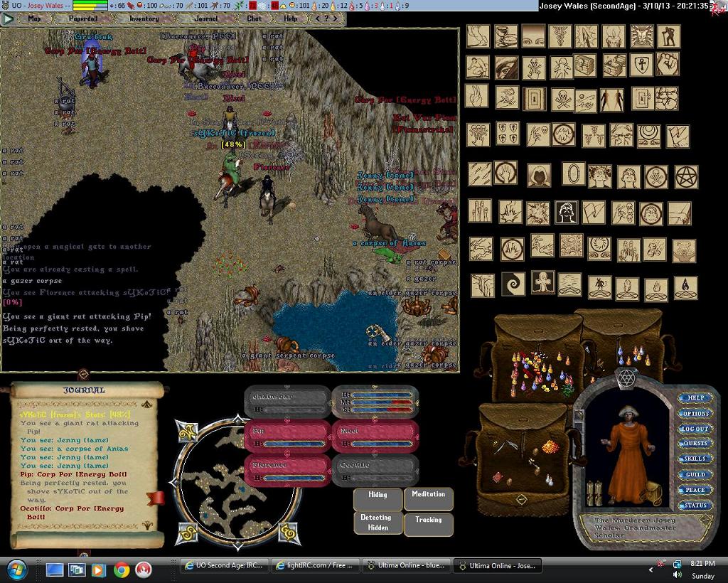Open the Paperdoll menu
This screenshot has width=728, height=583.
82,19
